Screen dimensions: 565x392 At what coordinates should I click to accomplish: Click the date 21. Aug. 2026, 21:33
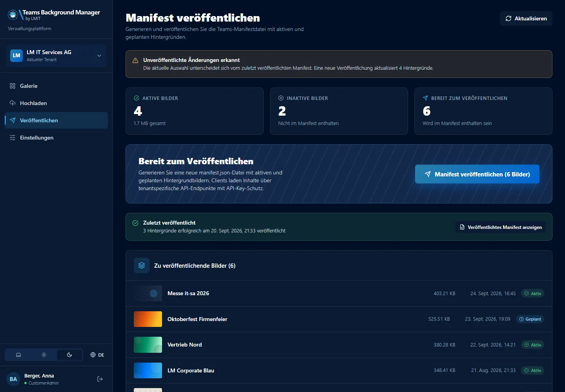point(493,370)
